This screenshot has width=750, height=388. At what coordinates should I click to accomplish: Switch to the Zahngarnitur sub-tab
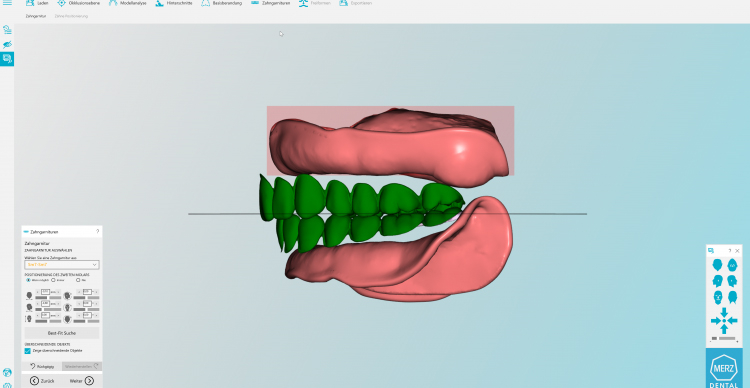(36, 16)
